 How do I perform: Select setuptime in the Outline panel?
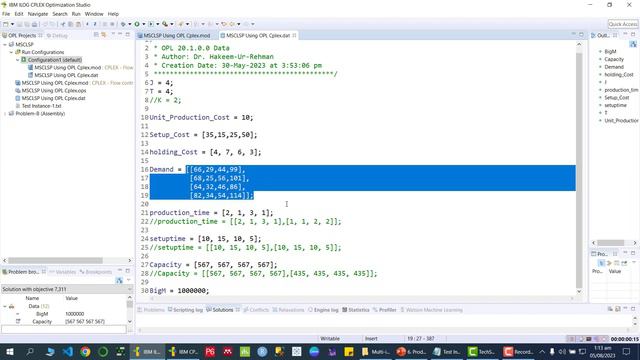pos(616,105)
